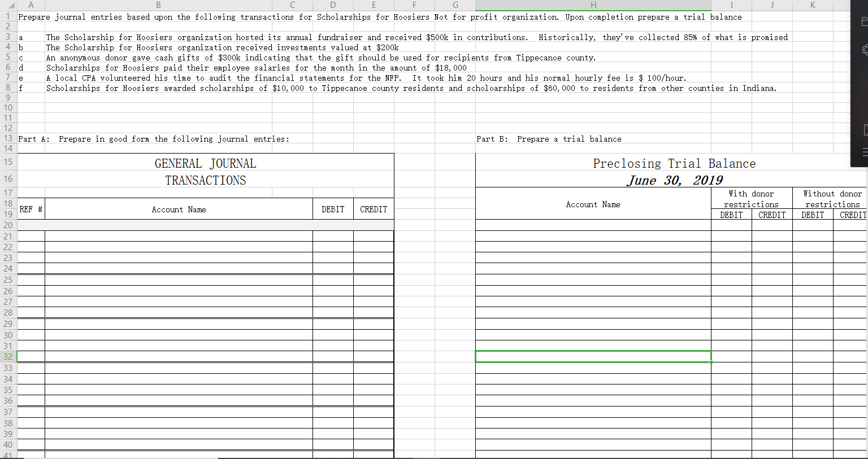This screenshot has height=459, width=868.
Task: Click the note icon in the right sidebar
Action: (864, 129)
